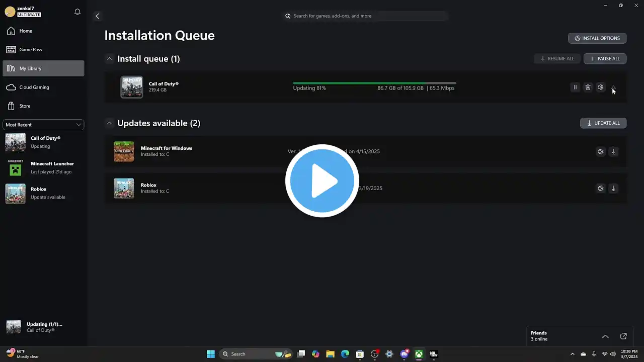Open Settings gear in the taskbar

[x=389, y=354]
